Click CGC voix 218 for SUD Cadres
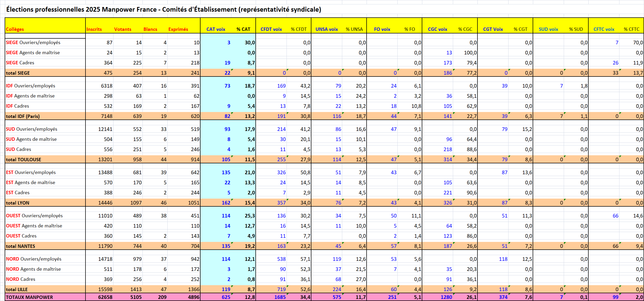Screen dimensions: 644x301 click(448, 149)
